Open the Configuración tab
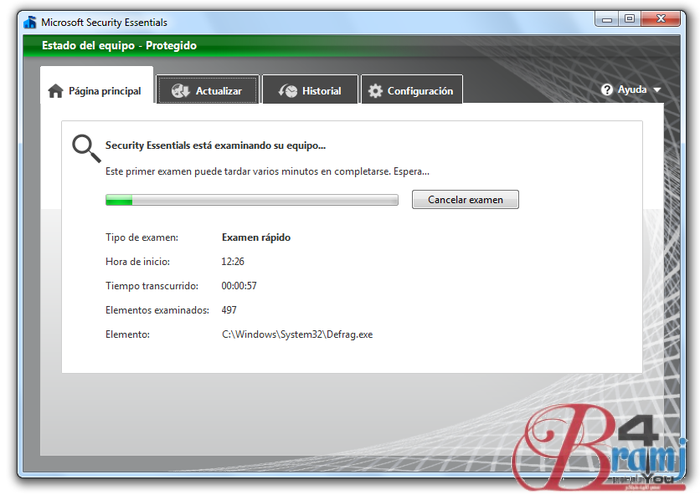Image resolution: width=700 pixels, height=495 pixels. coord(412,90)
